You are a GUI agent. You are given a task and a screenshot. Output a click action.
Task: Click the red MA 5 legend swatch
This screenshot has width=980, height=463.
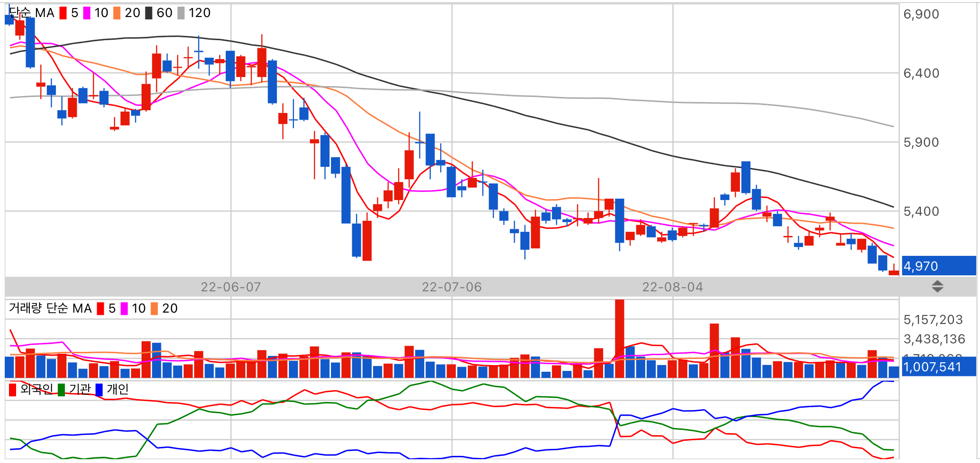(x=63, y=13)
